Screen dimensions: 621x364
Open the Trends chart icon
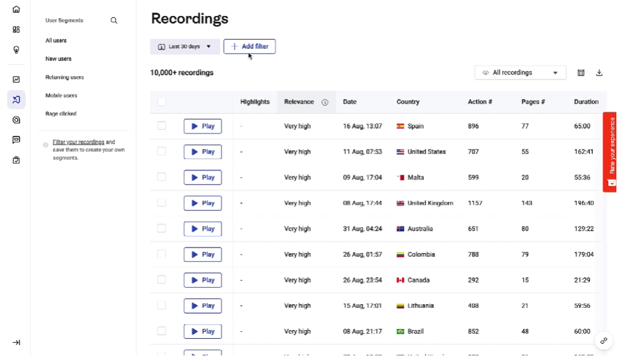(16, 80)
